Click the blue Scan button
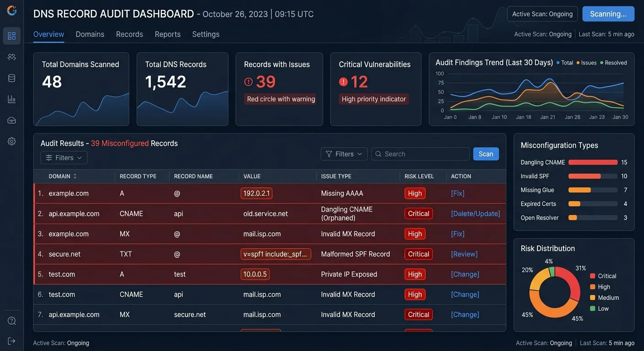The width and height of the screenshot is (644, 351). tap(486, 154)
